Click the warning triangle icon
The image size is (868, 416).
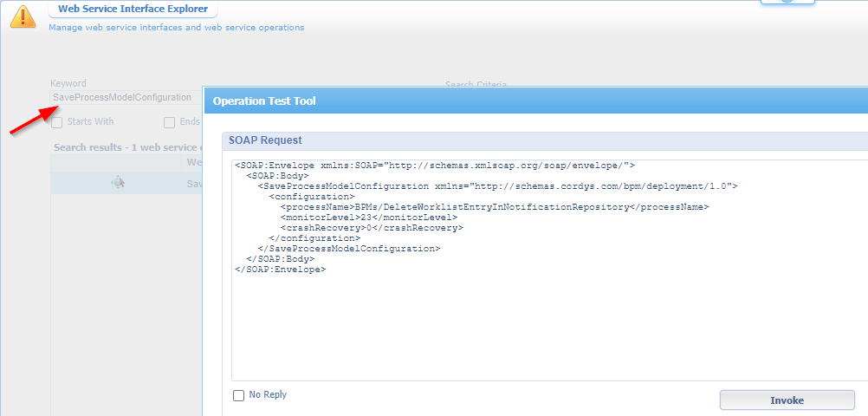[25, 15]
